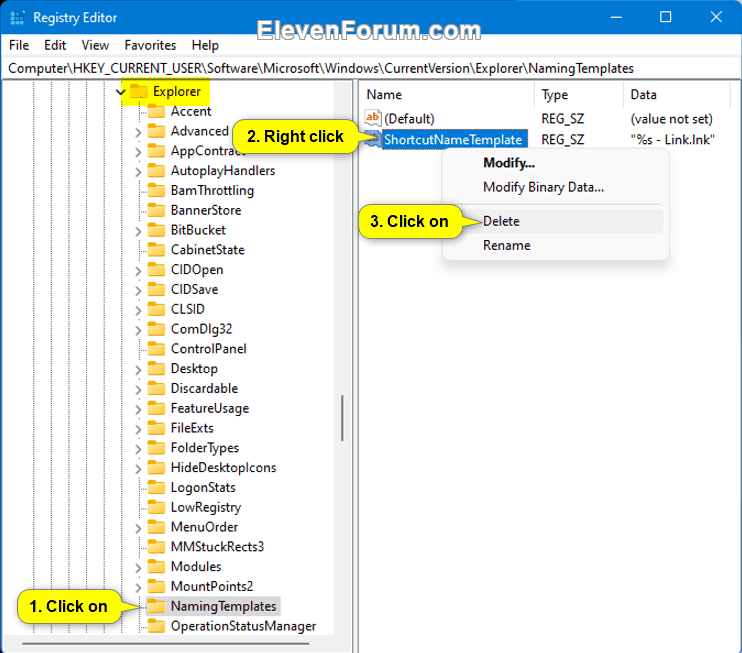This screenshot has width=742, height=653.
Task: Click the LogonStats folder icon
Action: [156, 487]
